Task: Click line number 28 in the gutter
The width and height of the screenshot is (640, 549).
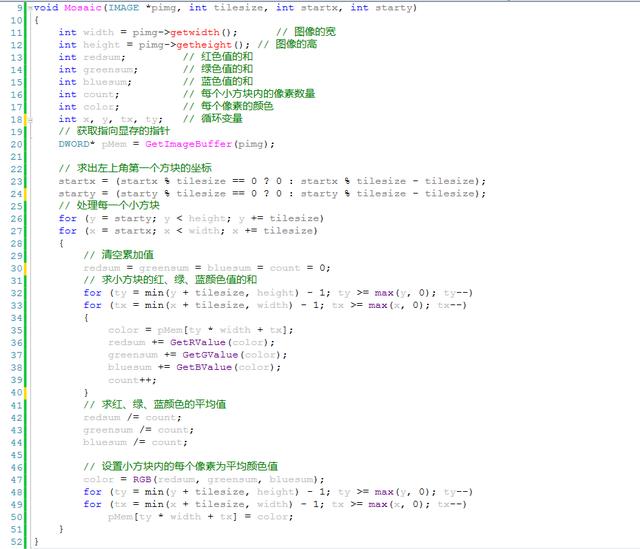Action: coord(16,244)
